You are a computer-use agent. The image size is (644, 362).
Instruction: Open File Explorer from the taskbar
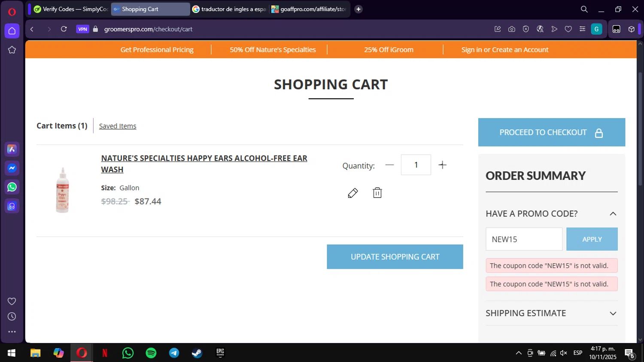pyautogui.click(x=35, y=353)
